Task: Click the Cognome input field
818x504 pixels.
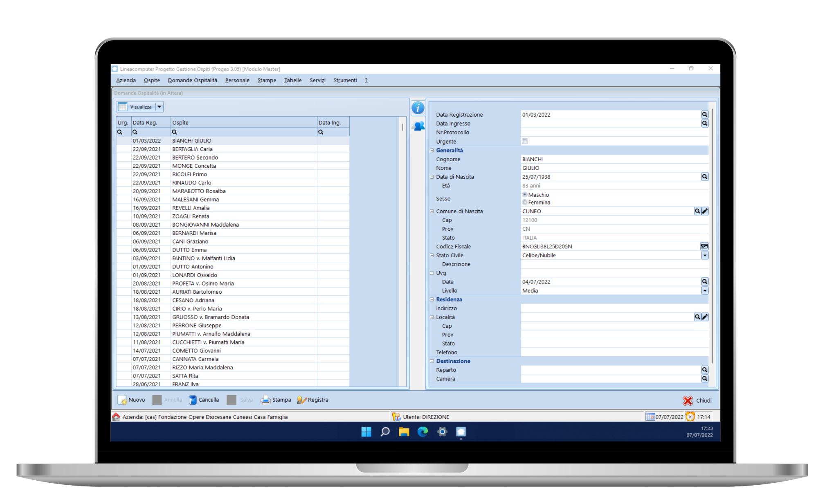Action: (614, 159)
